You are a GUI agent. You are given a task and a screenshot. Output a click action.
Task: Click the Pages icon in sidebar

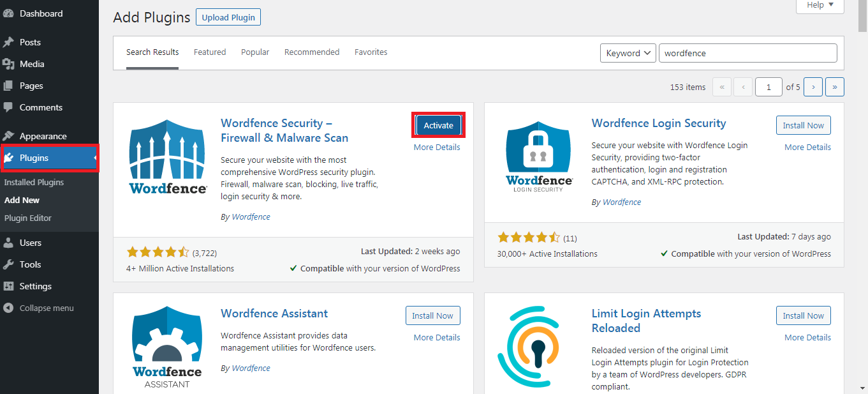pos(8,86)
